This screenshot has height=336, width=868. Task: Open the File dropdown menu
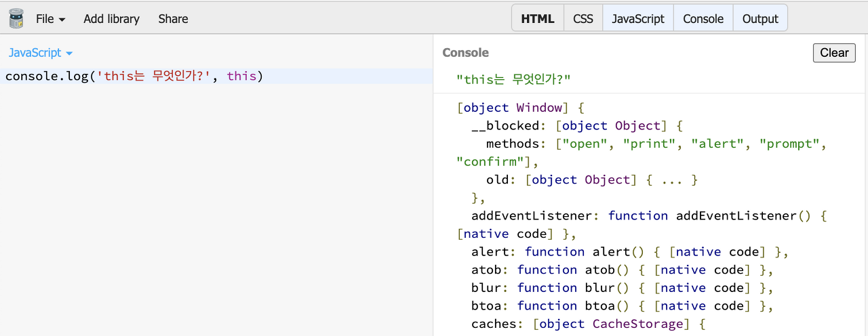(x=51, y=19)
